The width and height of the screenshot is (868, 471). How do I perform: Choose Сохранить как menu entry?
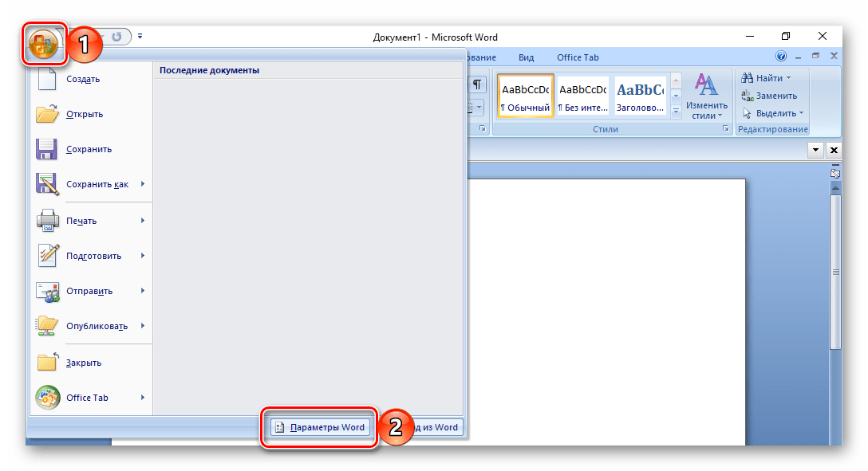(97, 184)
